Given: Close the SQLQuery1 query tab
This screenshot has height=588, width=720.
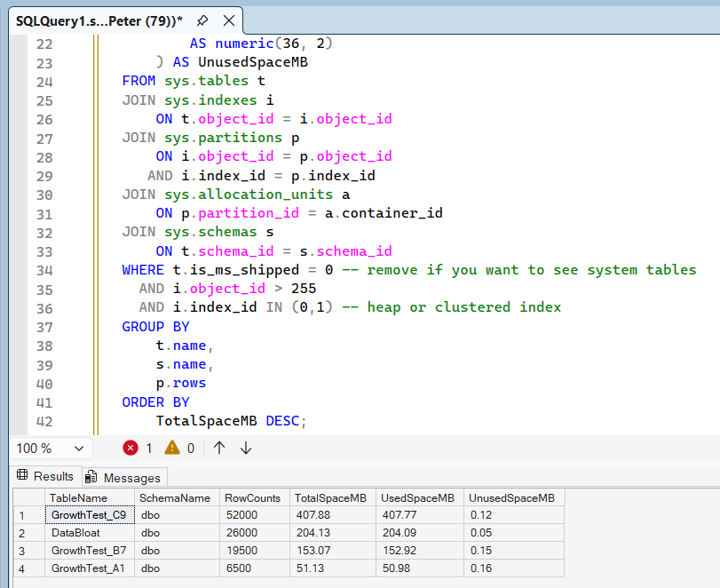Looking at the screenshot, I should [229, 20].
